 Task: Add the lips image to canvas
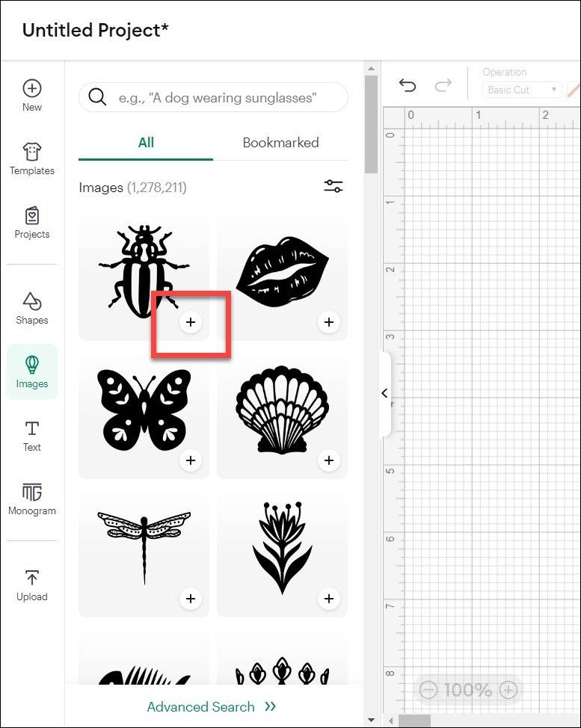coord(328,322)
